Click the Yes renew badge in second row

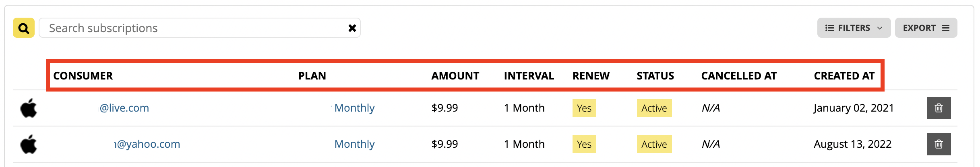click(584, 144)
